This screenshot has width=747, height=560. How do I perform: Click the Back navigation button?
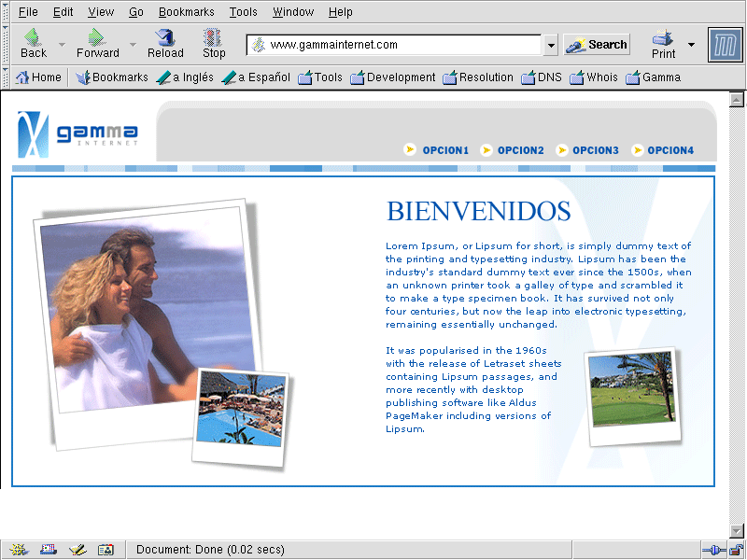click(x=34, y=43)
